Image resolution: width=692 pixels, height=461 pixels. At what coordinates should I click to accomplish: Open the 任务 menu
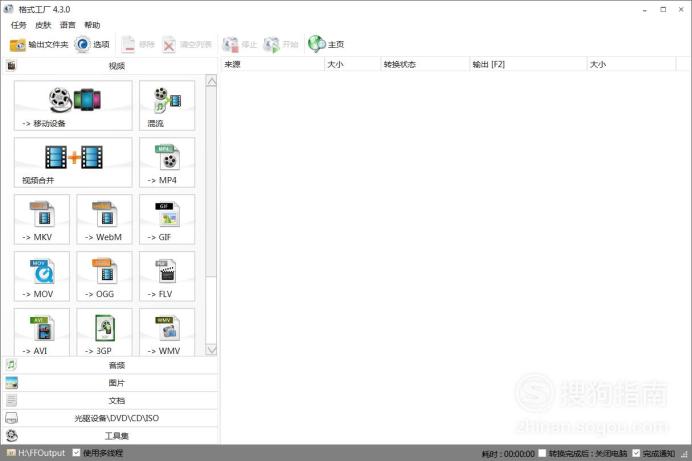(19, 25)
